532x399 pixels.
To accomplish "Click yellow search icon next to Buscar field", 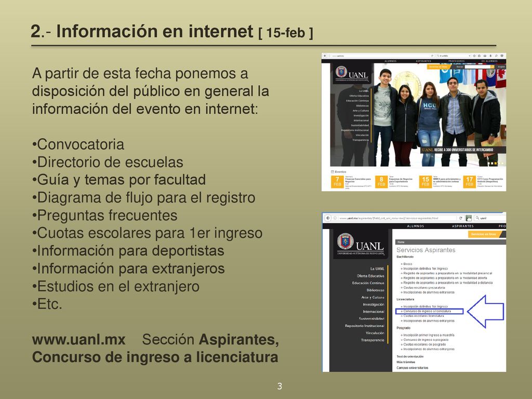I will [x=493, y=67].
